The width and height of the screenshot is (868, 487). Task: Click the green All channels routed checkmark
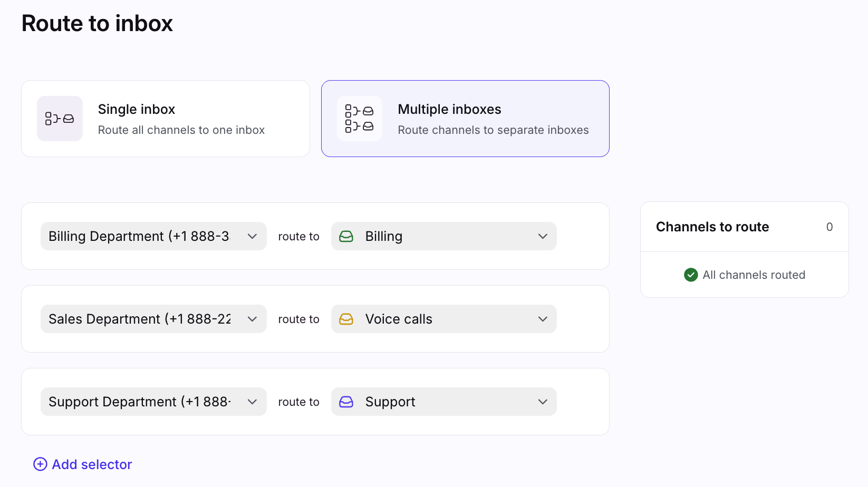tap(691, 275)
